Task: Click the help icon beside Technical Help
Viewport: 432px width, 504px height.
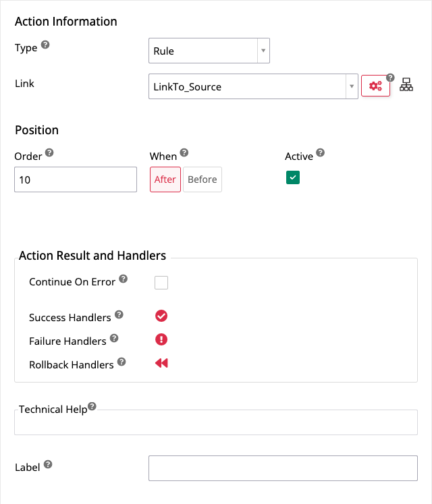Action: (x=92, y=406)
